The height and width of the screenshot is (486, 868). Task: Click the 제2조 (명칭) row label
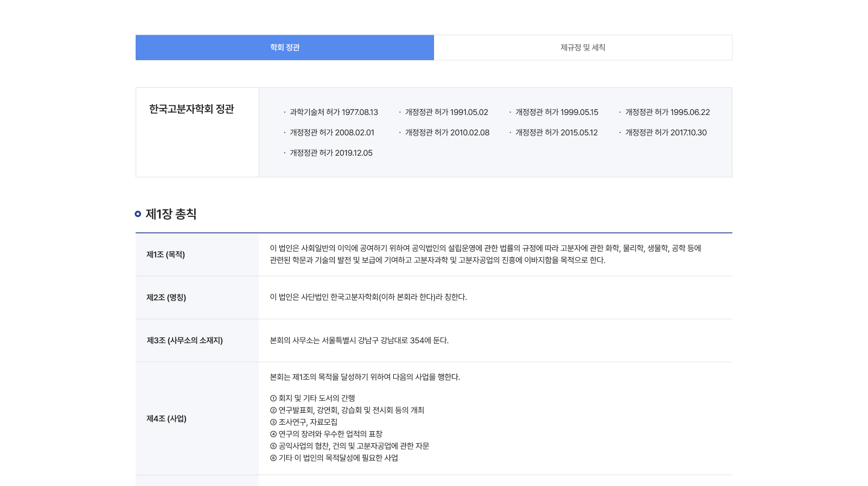point(166,297)
